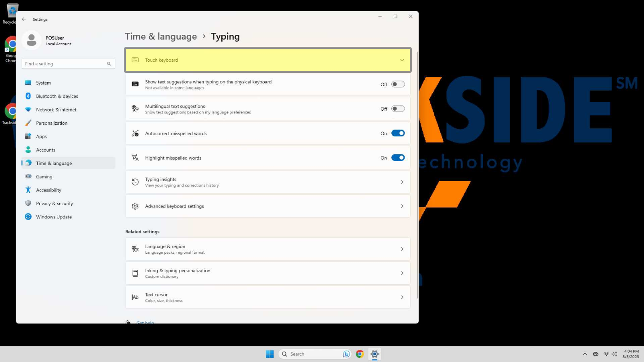This screenshot has height=362, width=644.
Task: Click the Accessibility sidebar icon
Action: pyautogui.click(x=28, y=190)
